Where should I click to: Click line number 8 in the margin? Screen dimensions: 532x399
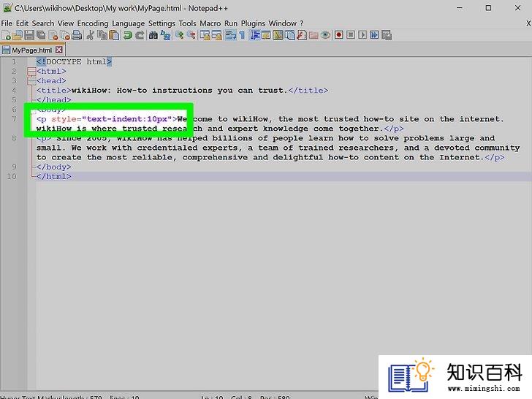click(x=14, y=138)
